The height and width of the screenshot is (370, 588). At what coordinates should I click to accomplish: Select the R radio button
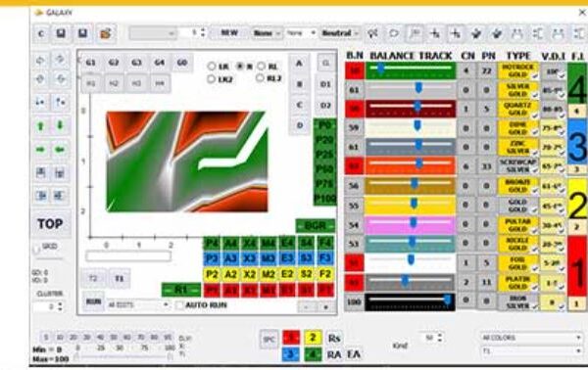pyautogui.click(x=240, y=67)
